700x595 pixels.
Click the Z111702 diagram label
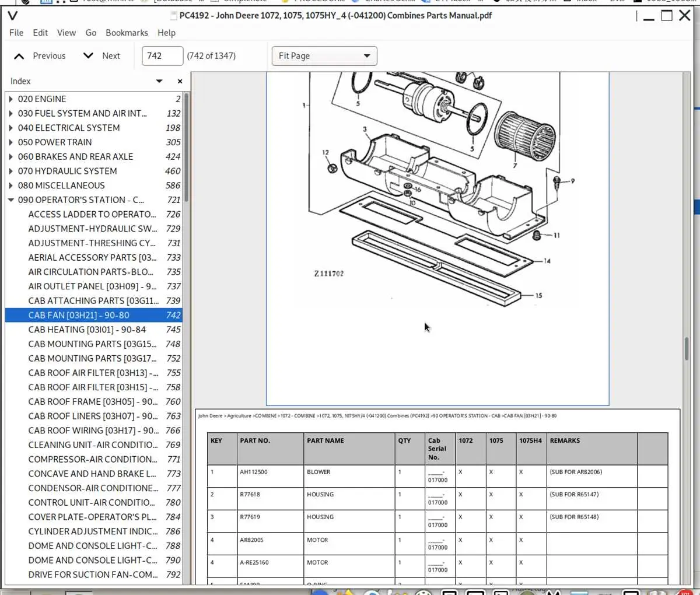(x=329, y=274)
